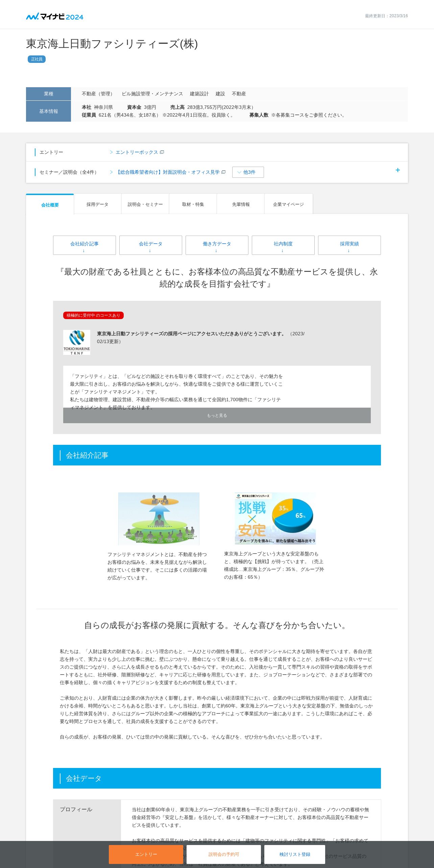The height and width of the screenshot is (868, 434).
Task: Open the 他3件 dropdown
Action: (x=248, y=172)
